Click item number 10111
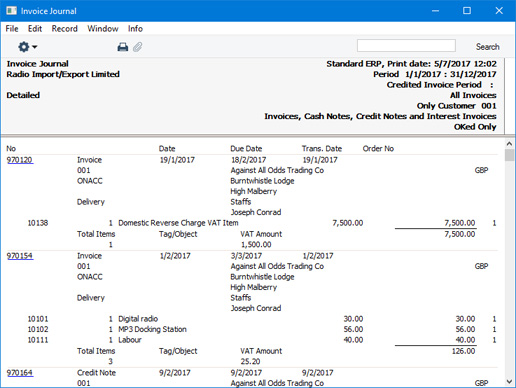The height and width of the screenshot is (388, 516). point(38,340)
